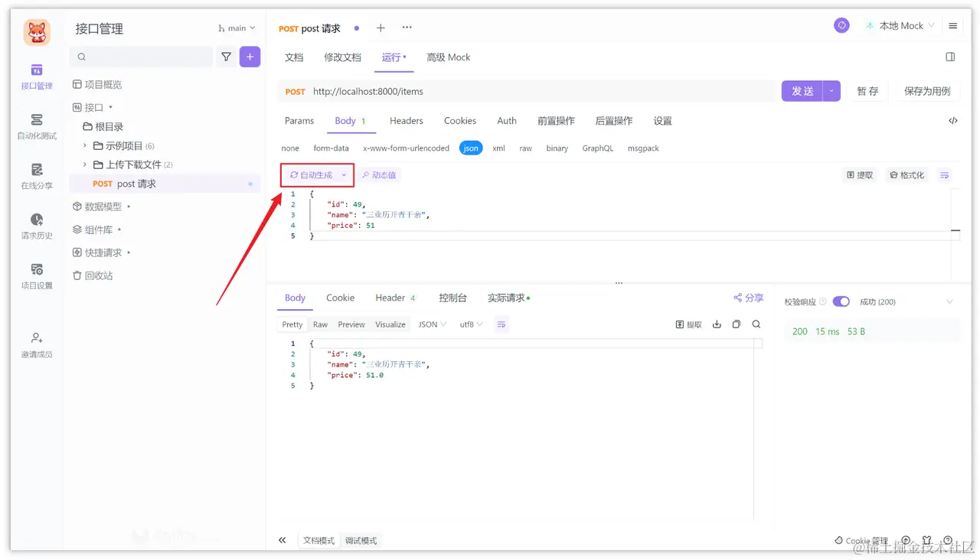Click the generate code </> icon

click(953, 121)
